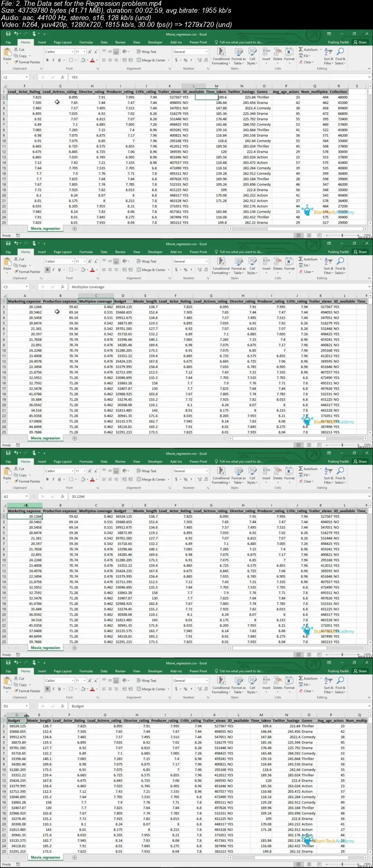Toggle Underline in the C1 Excel window
The height and width of the screenshot is (868, 373).
(59, 270)
